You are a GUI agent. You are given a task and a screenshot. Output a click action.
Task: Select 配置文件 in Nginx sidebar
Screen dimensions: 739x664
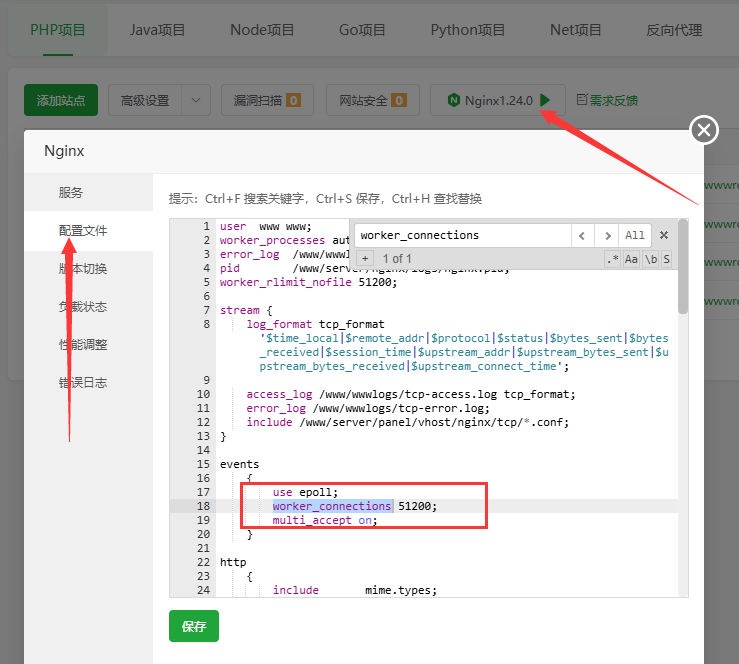89,230
